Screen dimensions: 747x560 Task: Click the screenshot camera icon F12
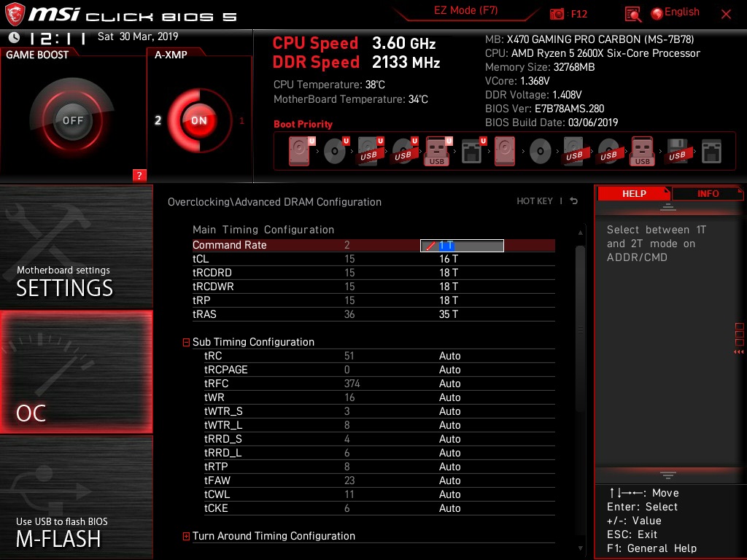click(557, 14)
